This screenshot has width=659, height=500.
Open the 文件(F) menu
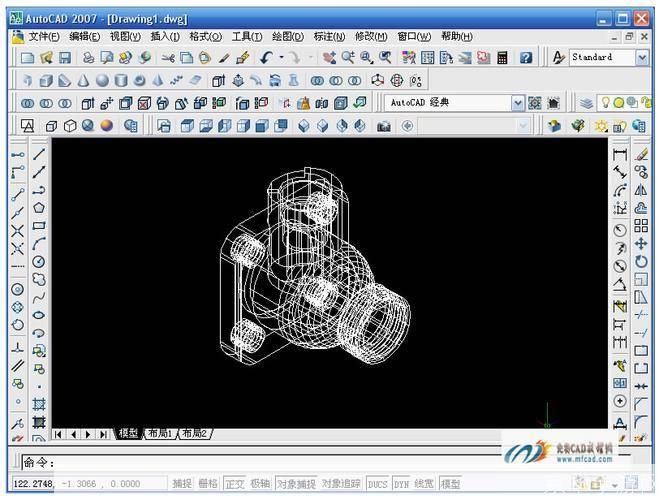(44, 37)
